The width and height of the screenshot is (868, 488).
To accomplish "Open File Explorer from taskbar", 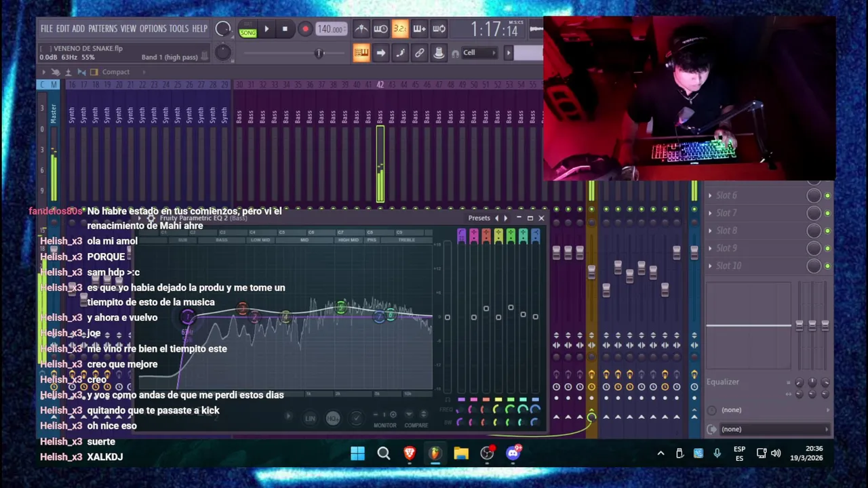I will [x=461, y=453].
